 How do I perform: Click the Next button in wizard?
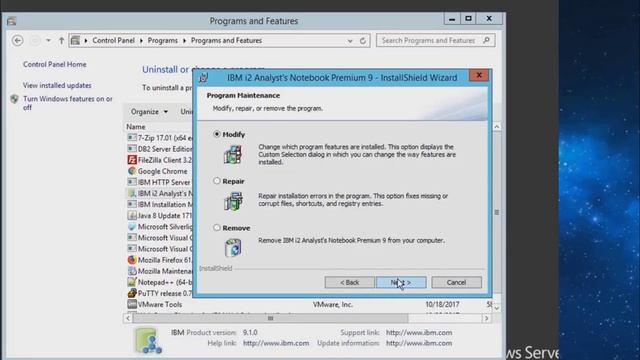401,282
